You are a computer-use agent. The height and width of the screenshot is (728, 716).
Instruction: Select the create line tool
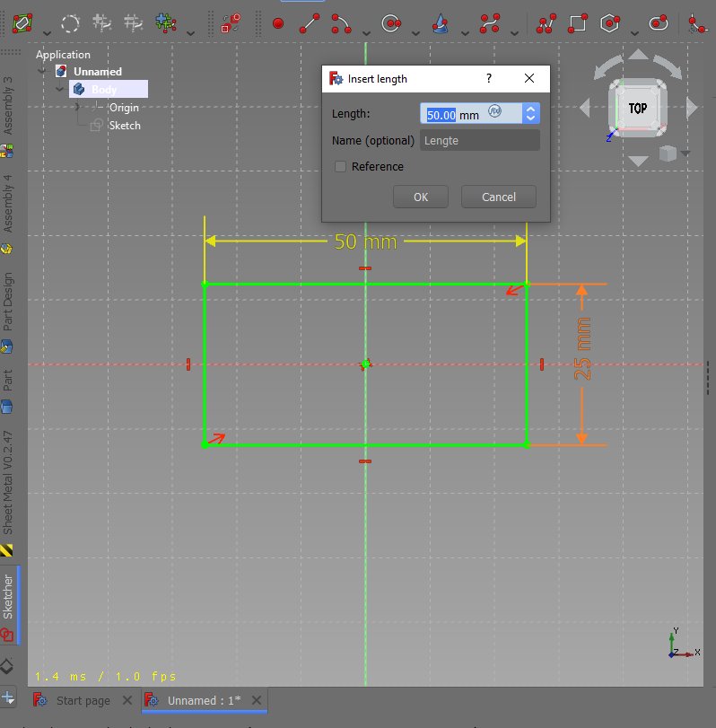coord(309,22)
